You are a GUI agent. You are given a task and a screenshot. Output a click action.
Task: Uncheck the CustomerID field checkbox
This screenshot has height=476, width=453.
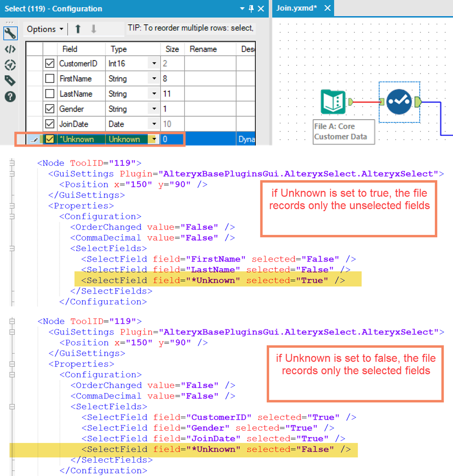(50, 63)
